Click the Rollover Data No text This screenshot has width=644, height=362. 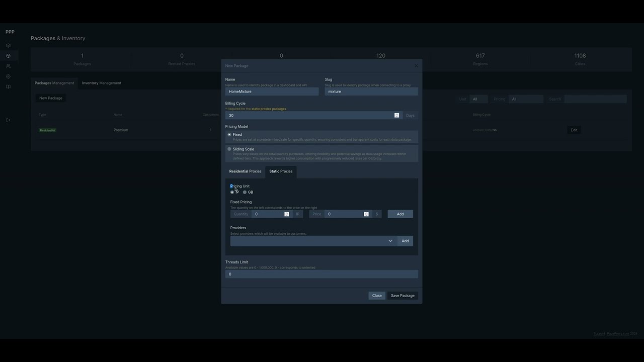coord(485,130)
